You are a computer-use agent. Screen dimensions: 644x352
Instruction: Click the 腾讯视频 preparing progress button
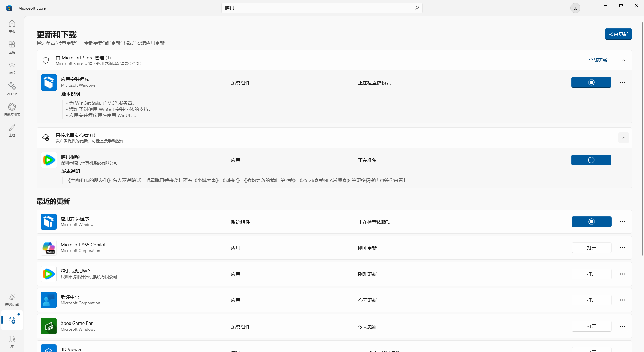point(591,160)
